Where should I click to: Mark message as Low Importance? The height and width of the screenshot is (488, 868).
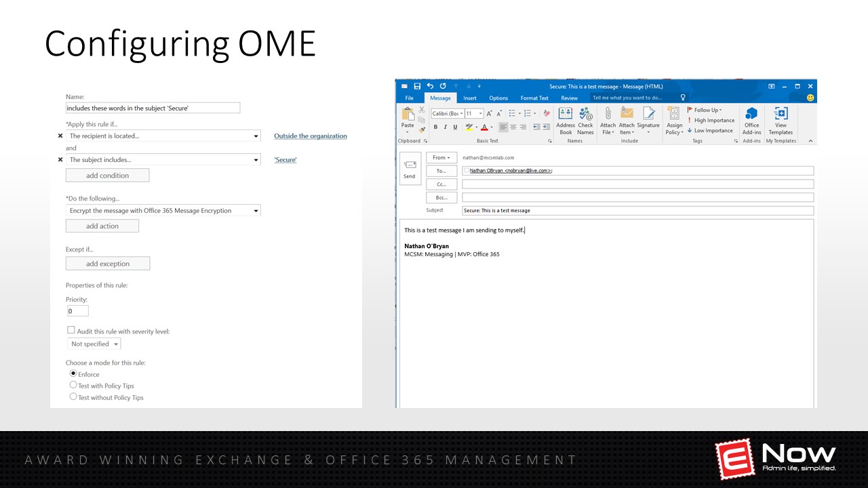(x=710, y=130)
